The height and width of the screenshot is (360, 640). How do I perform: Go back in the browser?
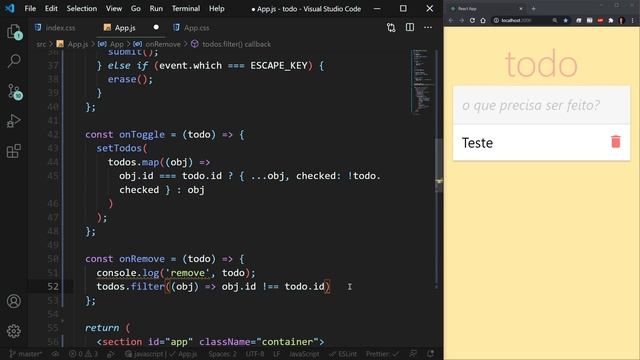pyautogui.click(x=451, y=20)
